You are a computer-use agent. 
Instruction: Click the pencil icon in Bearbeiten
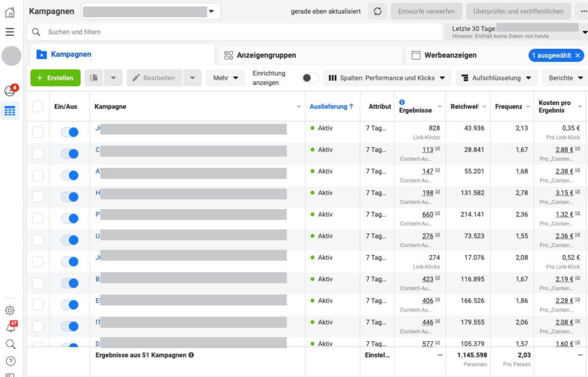[x=136, y=78]
